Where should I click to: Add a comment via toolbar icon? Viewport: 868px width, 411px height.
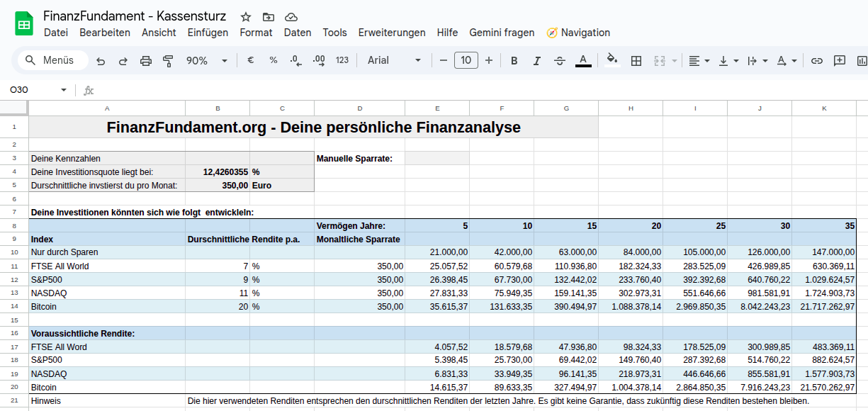click(840, 61)
